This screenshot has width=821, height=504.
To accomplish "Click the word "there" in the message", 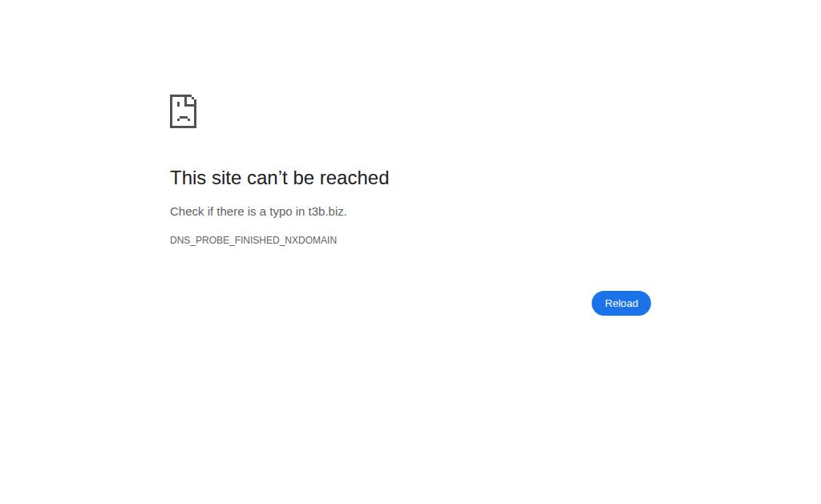I will coord(230,212).
